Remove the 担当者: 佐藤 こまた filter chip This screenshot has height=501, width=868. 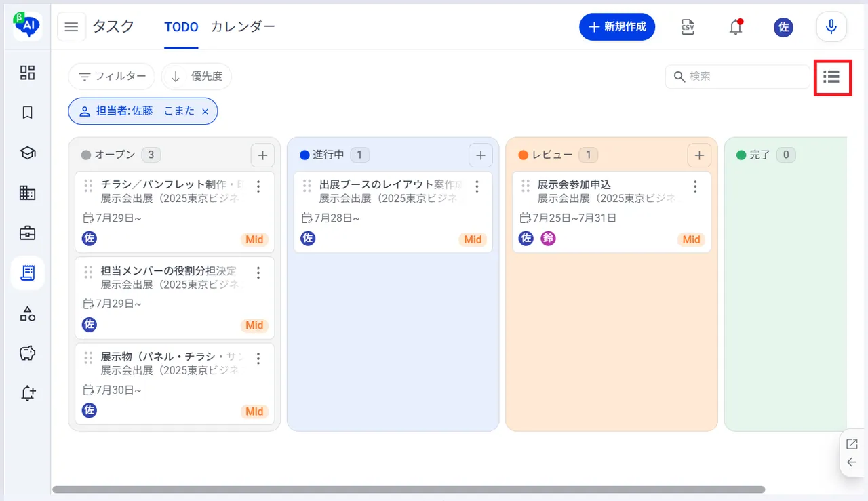point(205,111)
